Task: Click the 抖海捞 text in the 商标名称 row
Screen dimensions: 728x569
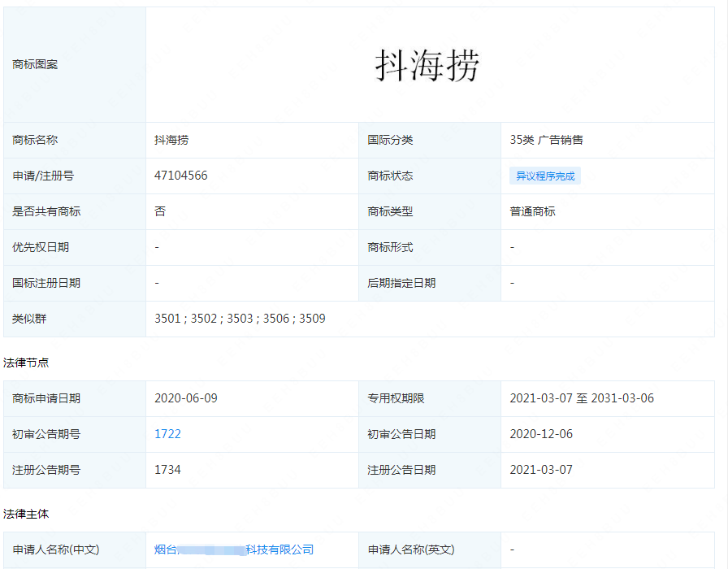Action: (x=171, y=140)
